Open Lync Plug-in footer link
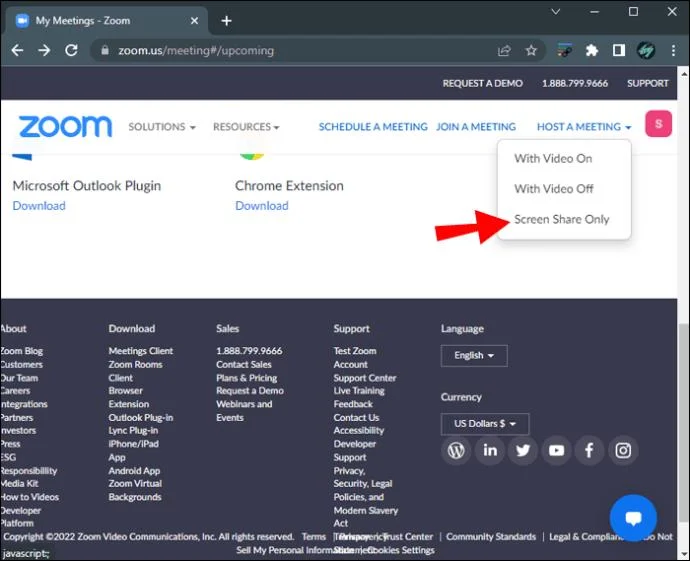 tap(133, 430)
